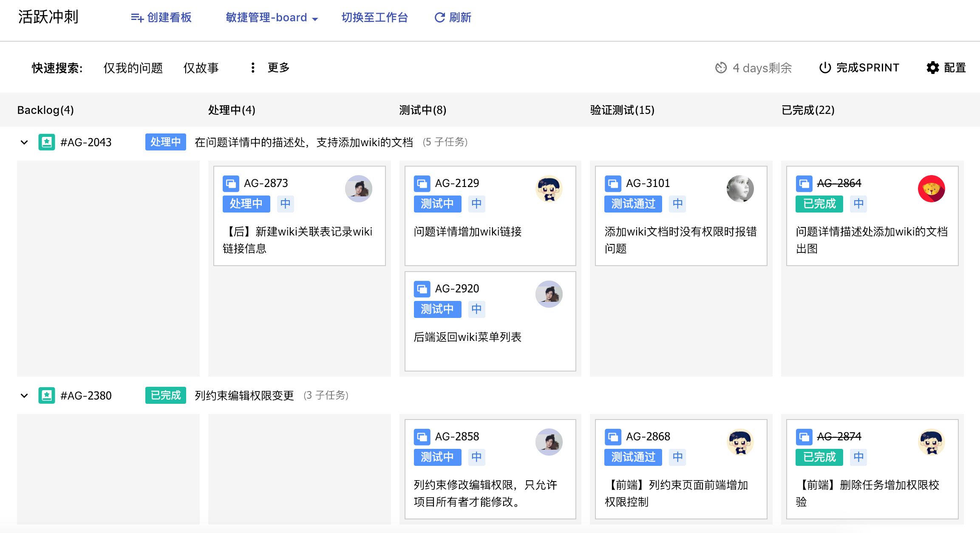Click assignee avatar on card AG-2858
980x533 pixels.
point(549,442)
